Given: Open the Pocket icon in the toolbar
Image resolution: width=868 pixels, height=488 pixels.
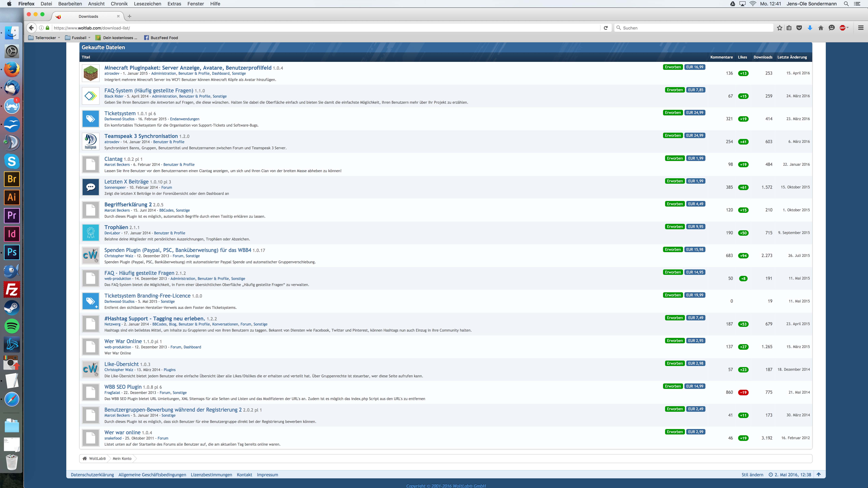Looking at the screenshot, I should 799,28.
